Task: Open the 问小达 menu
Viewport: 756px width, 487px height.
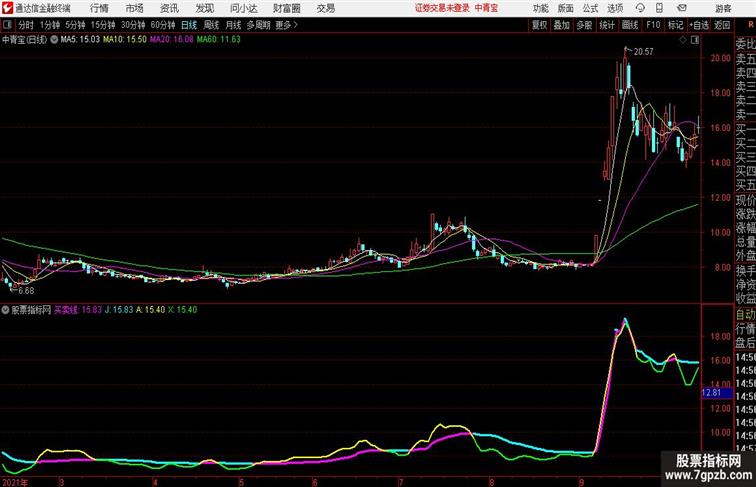Action: tap(243, 8)
